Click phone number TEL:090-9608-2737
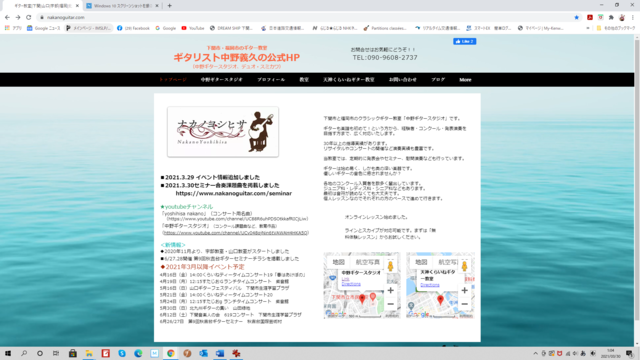Viewport: 640px width, 360px height. pyautogui.click(x=385, y=58)
